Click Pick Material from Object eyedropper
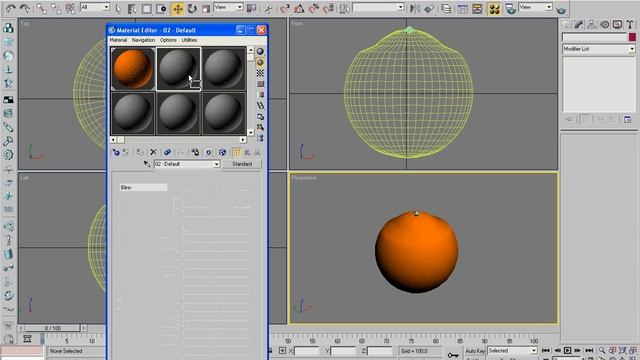This screenshot has height=360, width=640. pos(147,164)
